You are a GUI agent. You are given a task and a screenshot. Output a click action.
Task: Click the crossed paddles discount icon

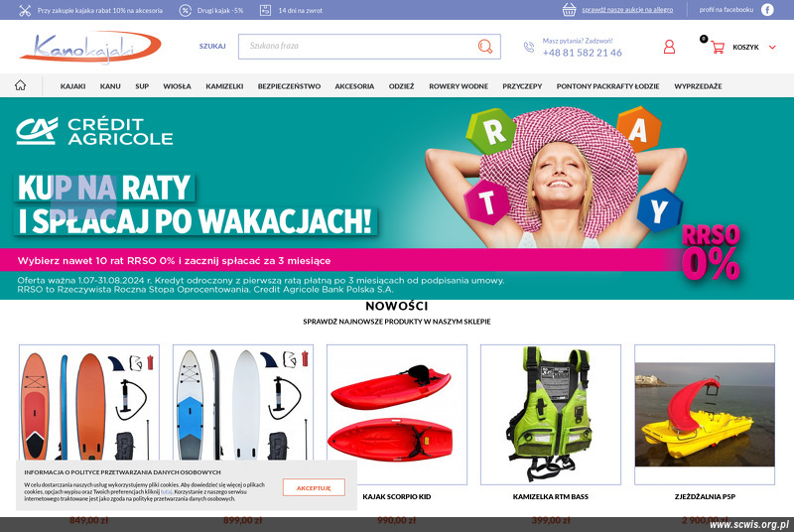click(25, 10)
